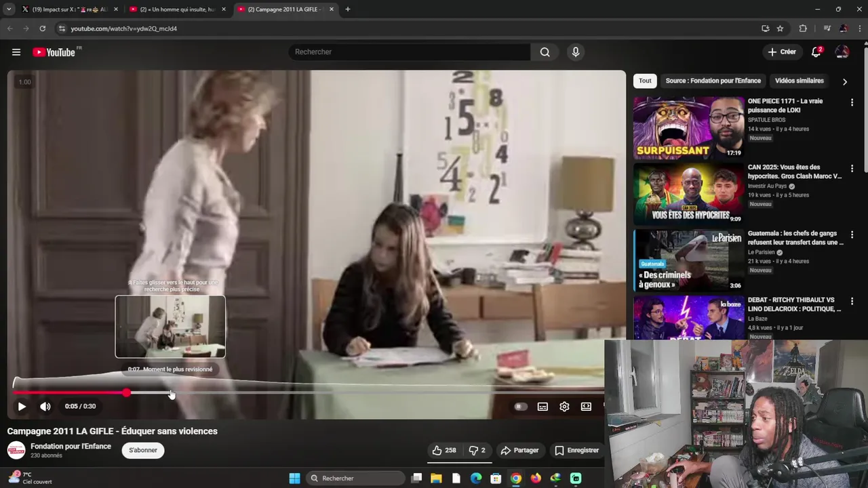The width and height of the screenshot is (868, 488).
Task: Click the Chrome address bar URL
Action: (x=124, y=28)
